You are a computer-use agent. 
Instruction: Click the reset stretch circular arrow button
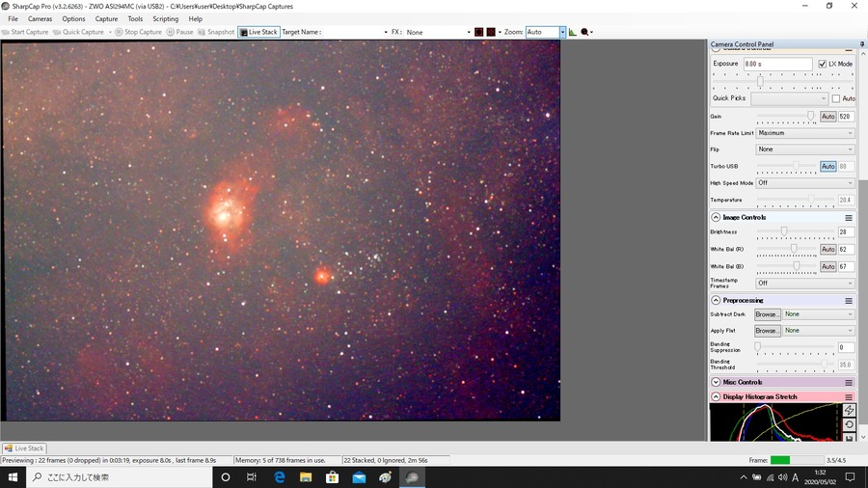pos(849,424)
